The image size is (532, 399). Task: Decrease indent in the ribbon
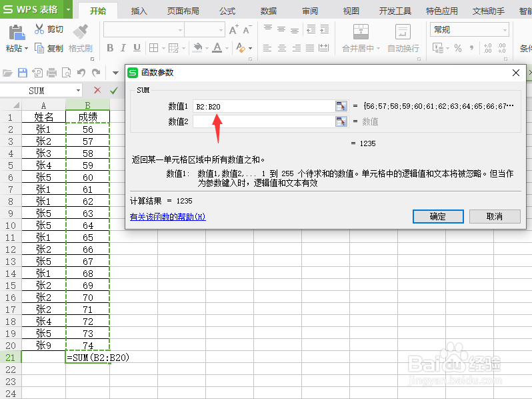[x=311, y=29]
